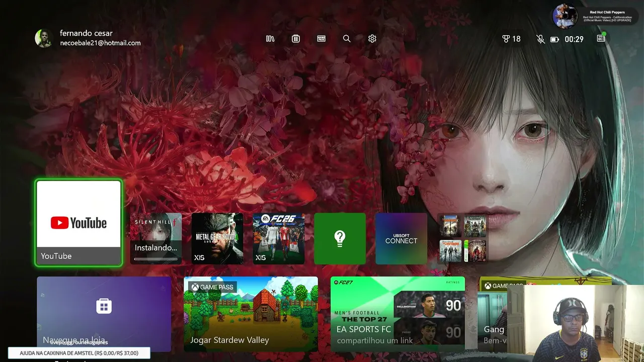The width and height of the screenshot is (644, 362).
Task: Open the notifications icon with green dot
Action: pos(601,38)
